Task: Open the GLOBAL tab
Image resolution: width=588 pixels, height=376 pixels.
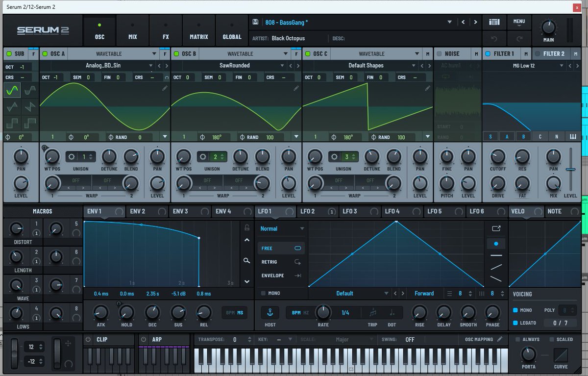Action: click(232, 30)
